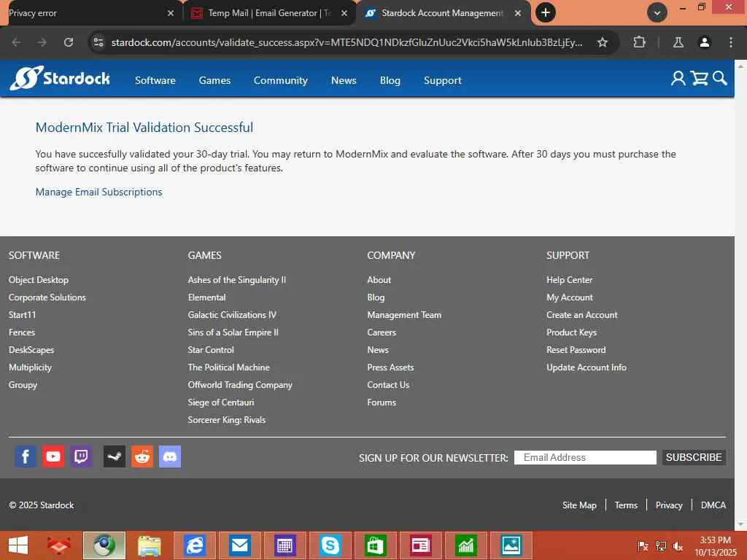Open the Games menu in the header
747x560 pixels.
tap(214, 80)
